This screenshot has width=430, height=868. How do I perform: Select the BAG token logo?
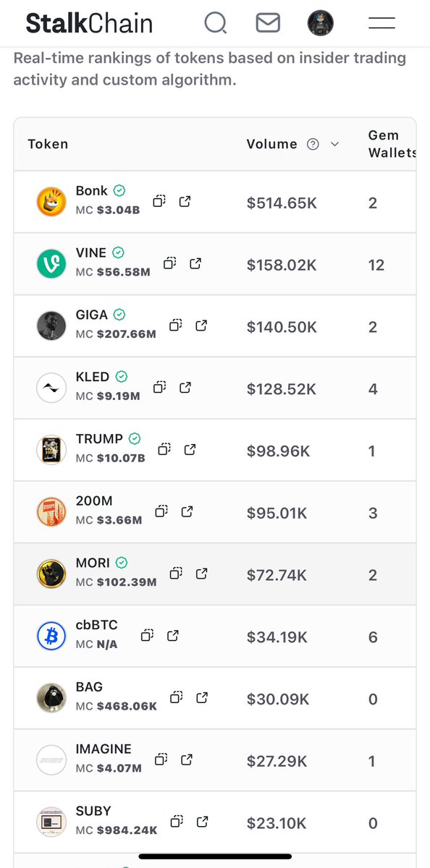pyautogui.click(x=51, y=698)
